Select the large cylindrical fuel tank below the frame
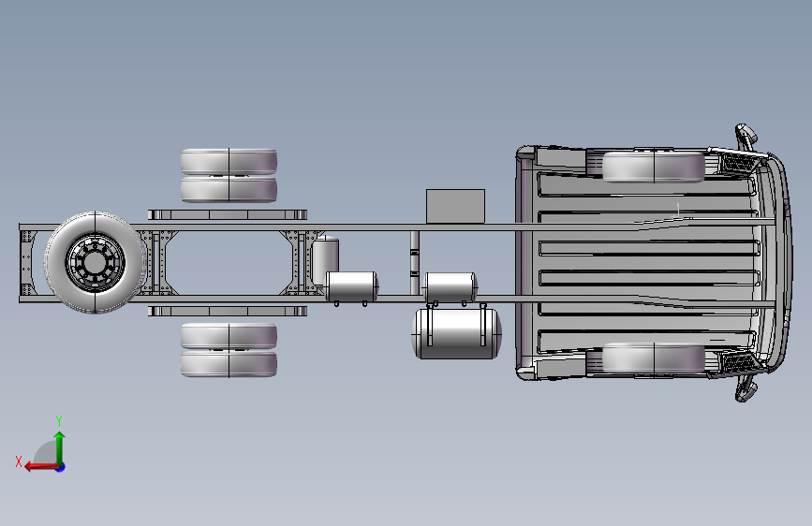 click(456, 334)
